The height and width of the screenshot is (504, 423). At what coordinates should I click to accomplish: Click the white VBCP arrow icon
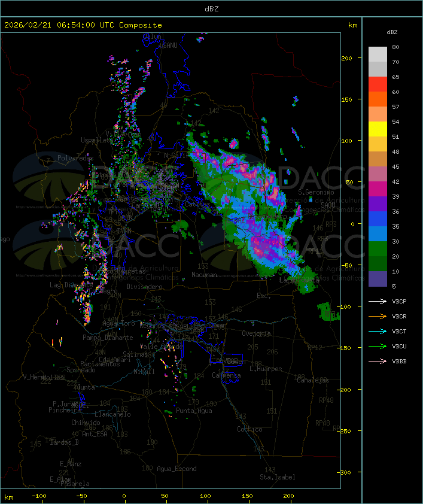point(378,301)
